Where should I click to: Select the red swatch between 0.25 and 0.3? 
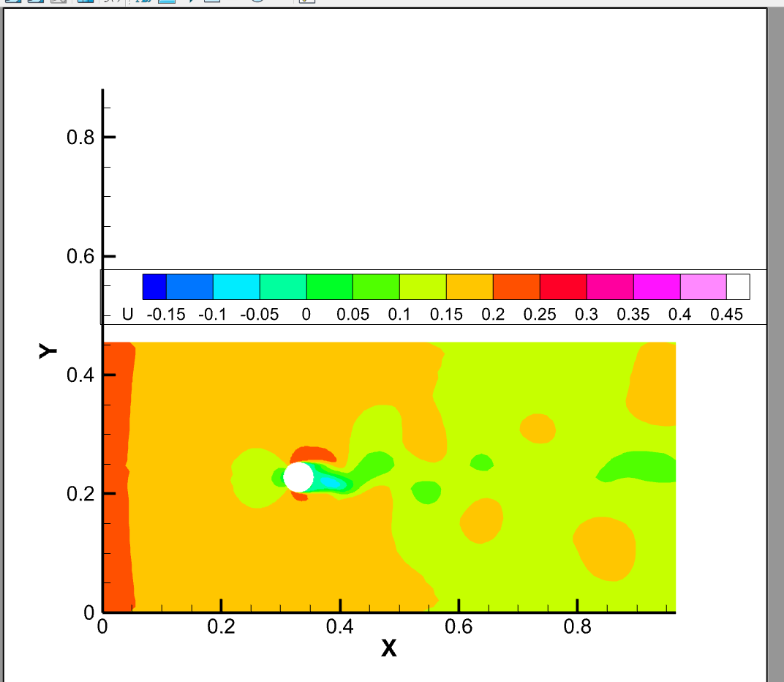click(x=563, y=287)
